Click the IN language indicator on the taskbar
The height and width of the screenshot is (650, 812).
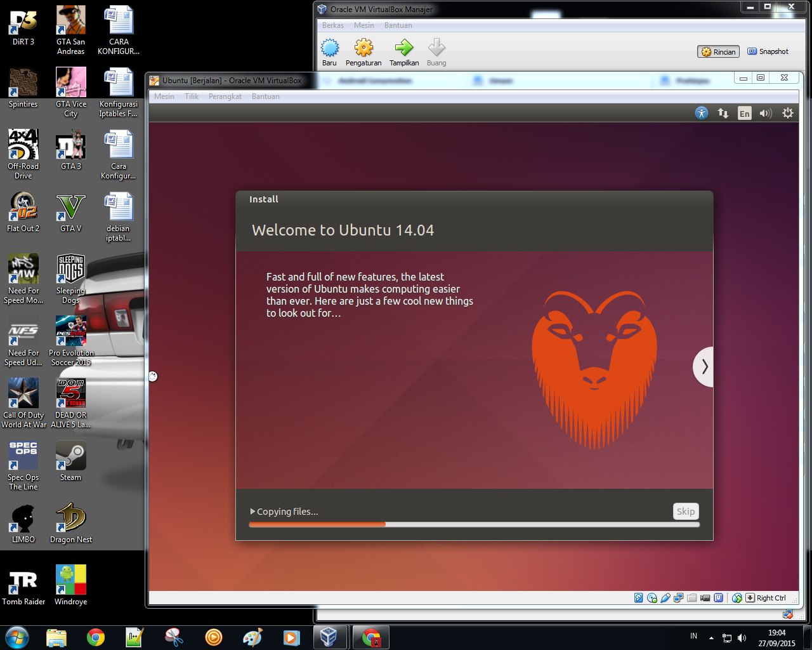(x=693, y=636)
